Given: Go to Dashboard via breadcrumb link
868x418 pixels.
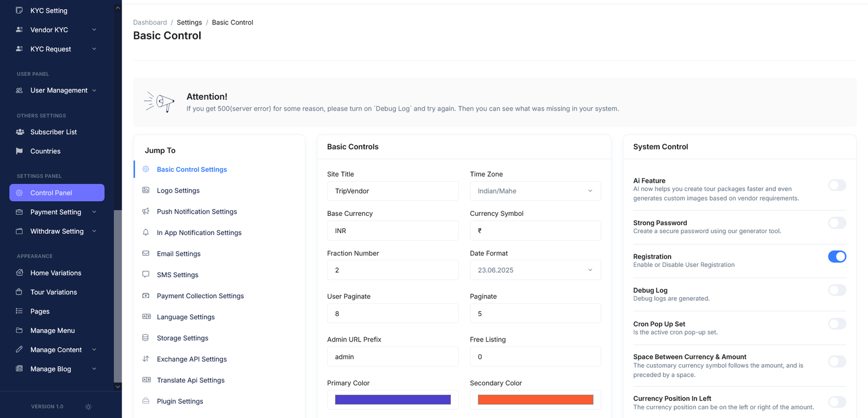Looking at the screenshot, I should (150, 22).
